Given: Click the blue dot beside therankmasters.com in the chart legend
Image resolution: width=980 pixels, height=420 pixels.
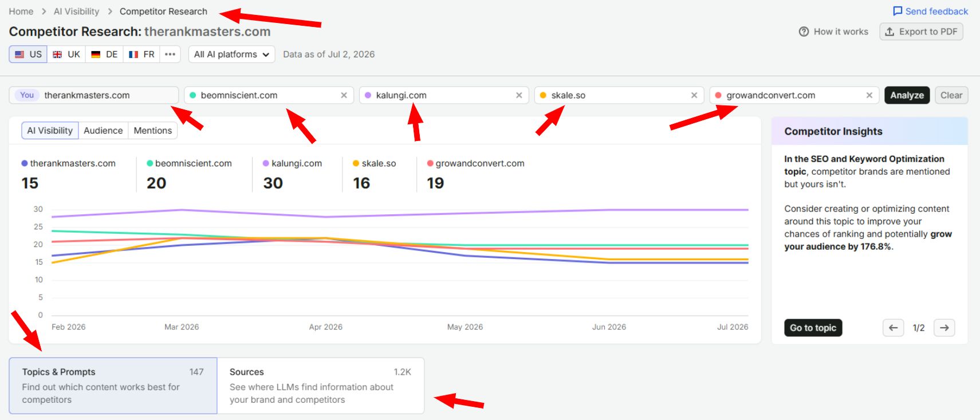Looking at the screenshot, I should (25, 163).
